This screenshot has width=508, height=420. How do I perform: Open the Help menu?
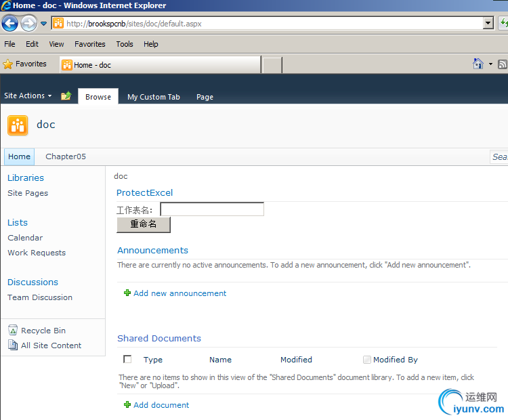pos(150,44)
